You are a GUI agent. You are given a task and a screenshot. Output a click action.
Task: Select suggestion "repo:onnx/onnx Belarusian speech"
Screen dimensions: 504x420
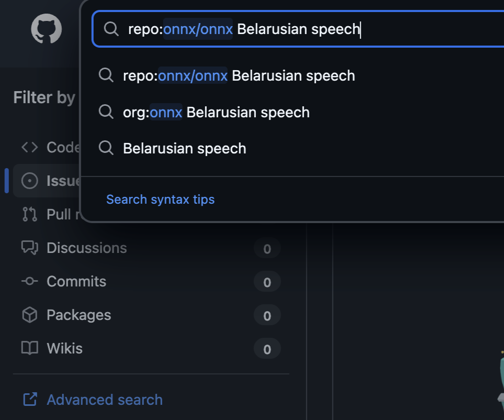[239, 76]
